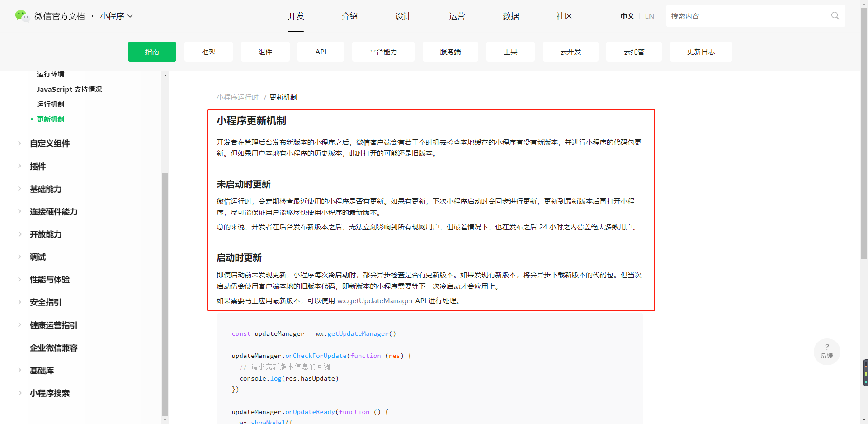868x424 pixels.
Task: Click the page scrollbar down arrow
Action: 864,420
